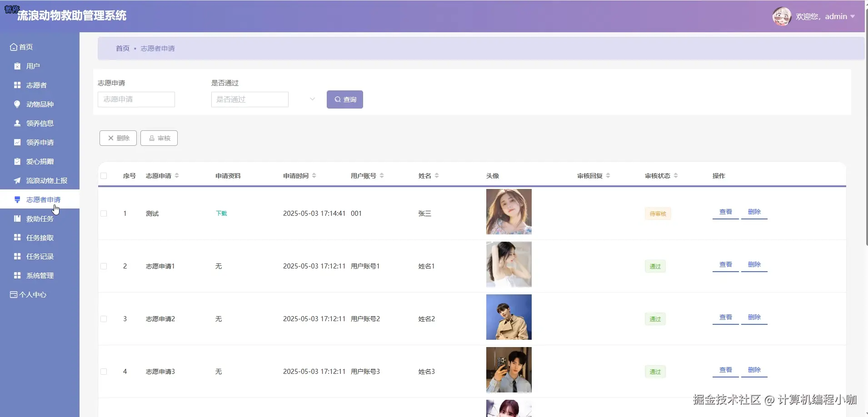Check the row for 志愿申请2
Viewport: 868px width, 417px height.
tap(104, 319)
